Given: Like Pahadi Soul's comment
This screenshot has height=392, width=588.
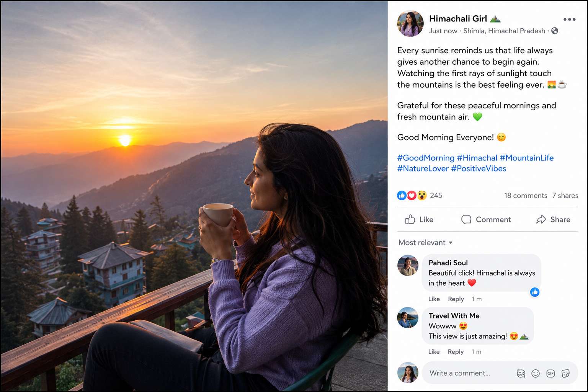Looking at the screenshot, I should (434, 299).
